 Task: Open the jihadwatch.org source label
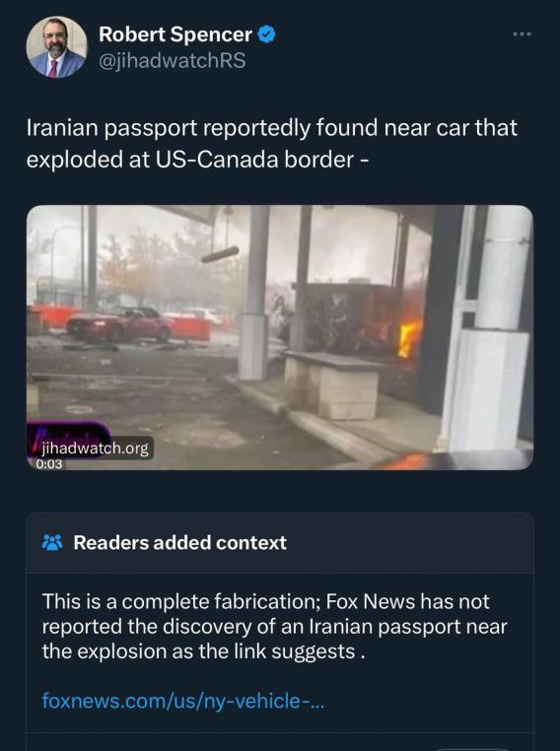click(96, 448)
